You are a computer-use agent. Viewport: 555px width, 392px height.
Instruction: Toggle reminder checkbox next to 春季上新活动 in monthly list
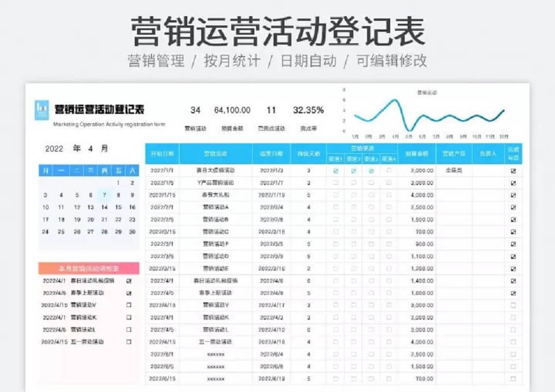coord(129,293)
